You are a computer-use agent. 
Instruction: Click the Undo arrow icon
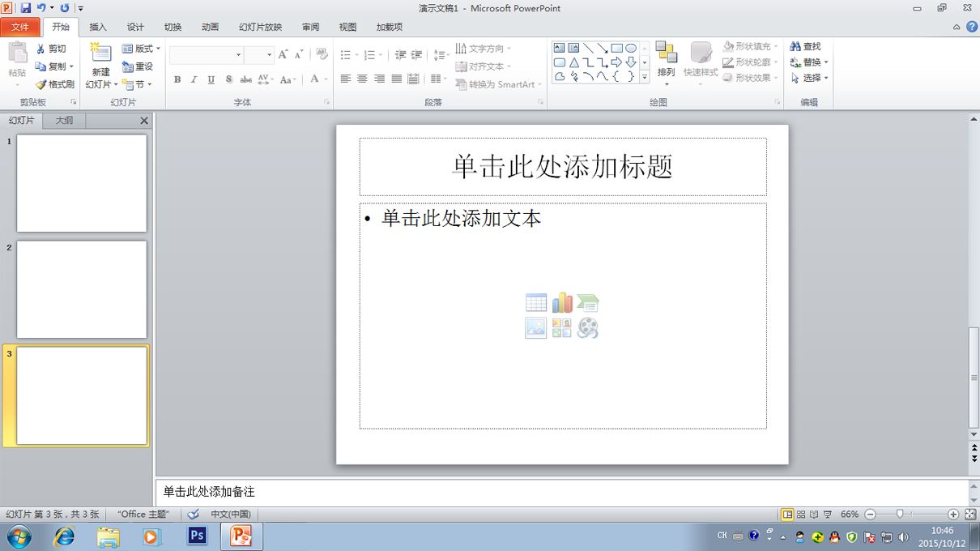40,8
